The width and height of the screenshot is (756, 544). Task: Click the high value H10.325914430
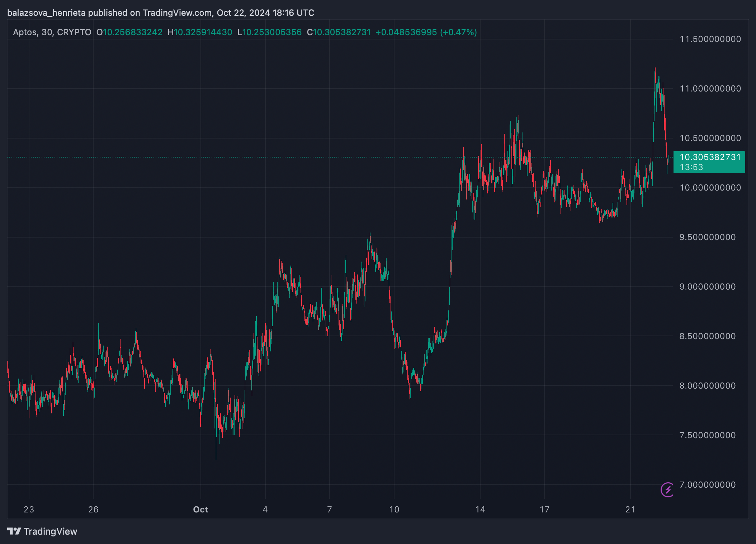tap(200, 32)
